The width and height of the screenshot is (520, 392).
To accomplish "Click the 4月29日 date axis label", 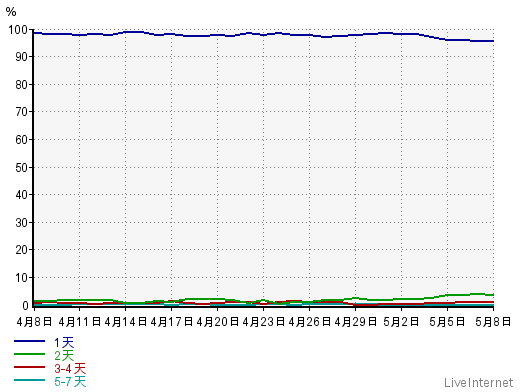I will 356,322.
